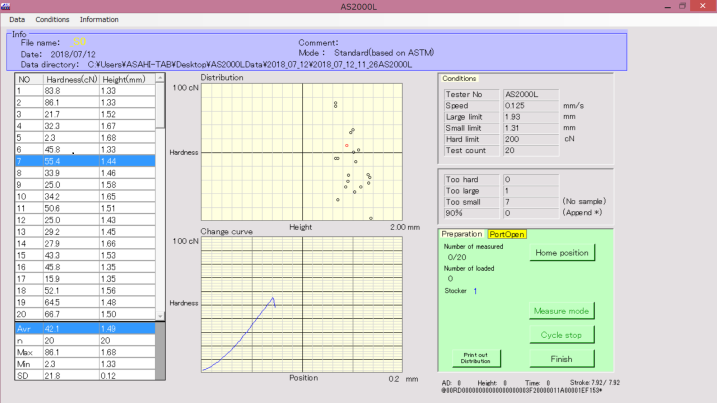Select row 14 with hardness 27.9
This screenshot has height=403, width=717.
[85, 243]
